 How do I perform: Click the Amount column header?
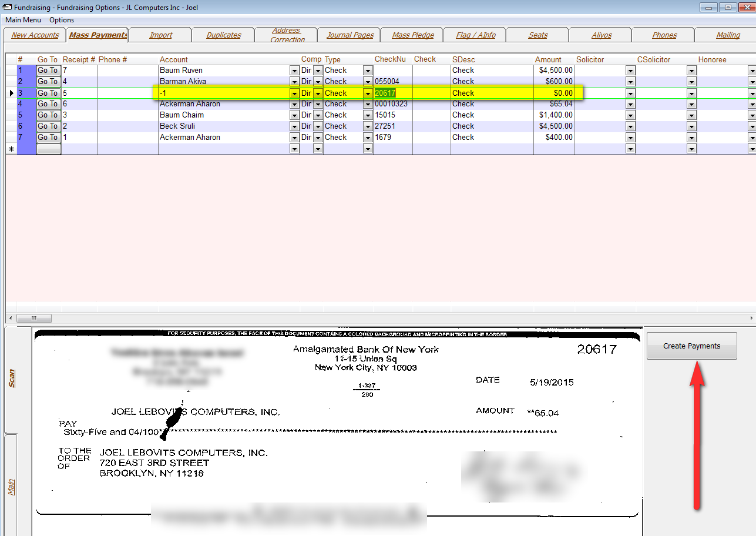tap(548, 59)
